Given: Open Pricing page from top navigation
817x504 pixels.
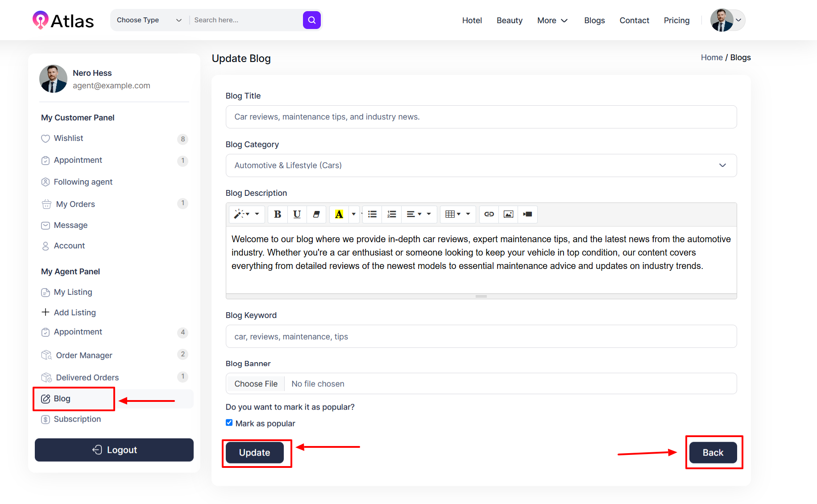Looking at the screenshot, I should tap(676, 21).
